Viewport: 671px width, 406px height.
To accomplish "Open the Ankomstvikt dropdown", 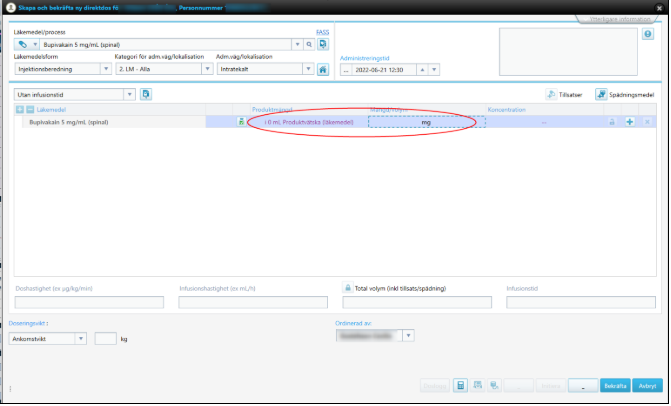I will point(81,338).
